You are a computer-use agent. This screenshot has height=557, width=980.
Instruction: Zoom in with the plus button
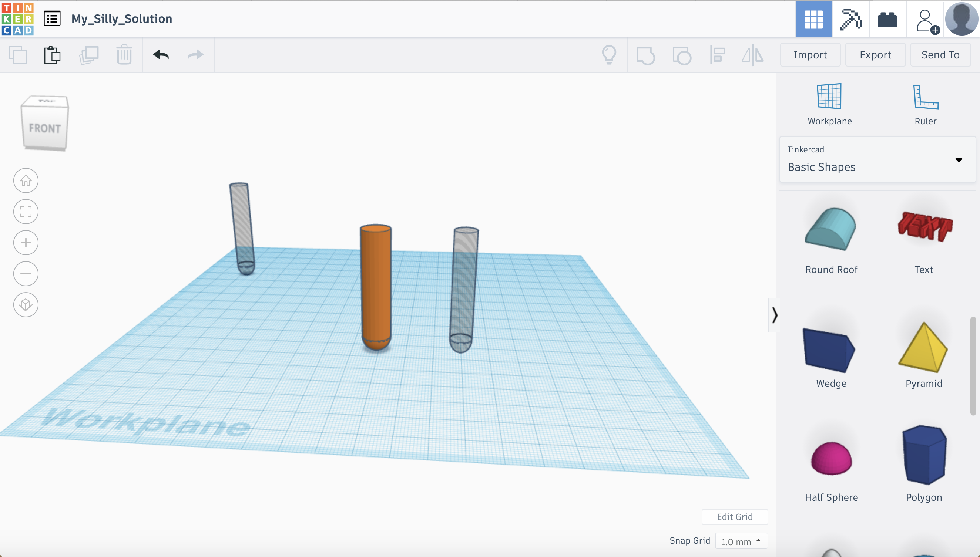26,243
